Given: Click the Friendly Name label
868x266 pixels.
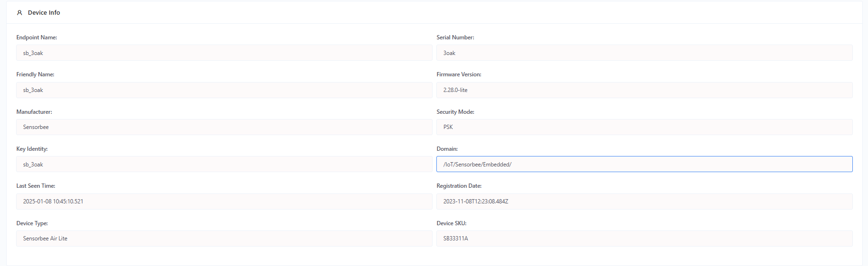Looking at the screenshot, I should (36, 74).
